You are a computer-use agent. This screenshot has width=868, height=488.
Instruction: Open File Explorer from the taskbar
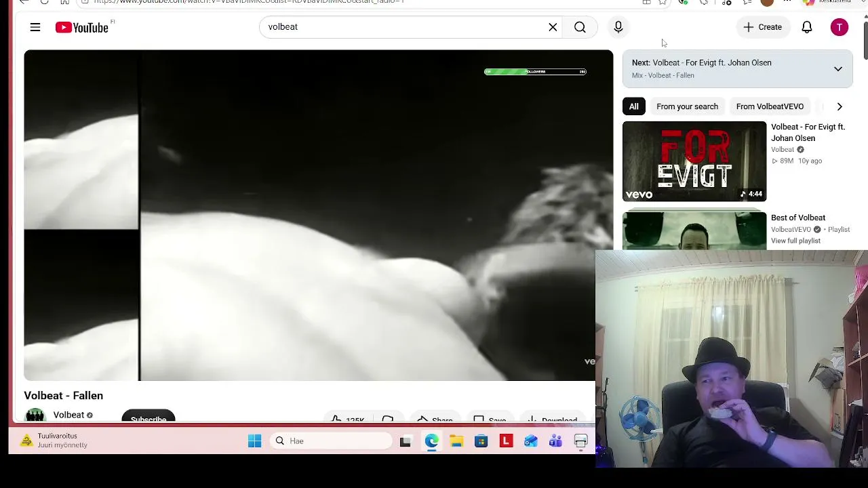456,441
